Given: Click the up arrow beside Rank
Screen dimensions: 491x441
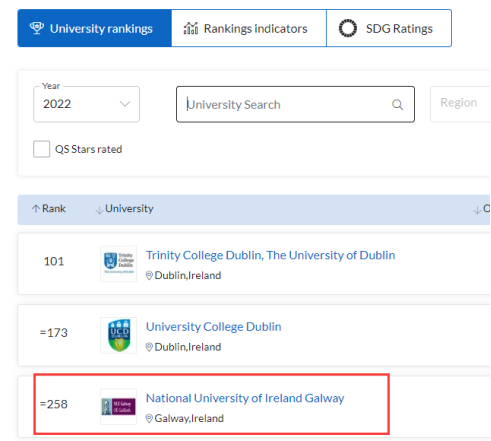Looking at the screenshot, I should click(x=36, y=209).
